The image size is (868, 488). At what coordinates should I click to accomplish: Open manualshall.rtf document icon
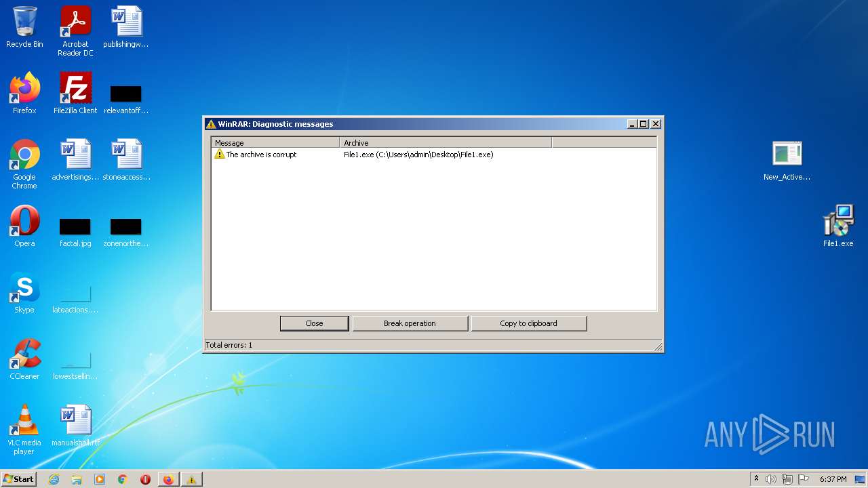75,426
